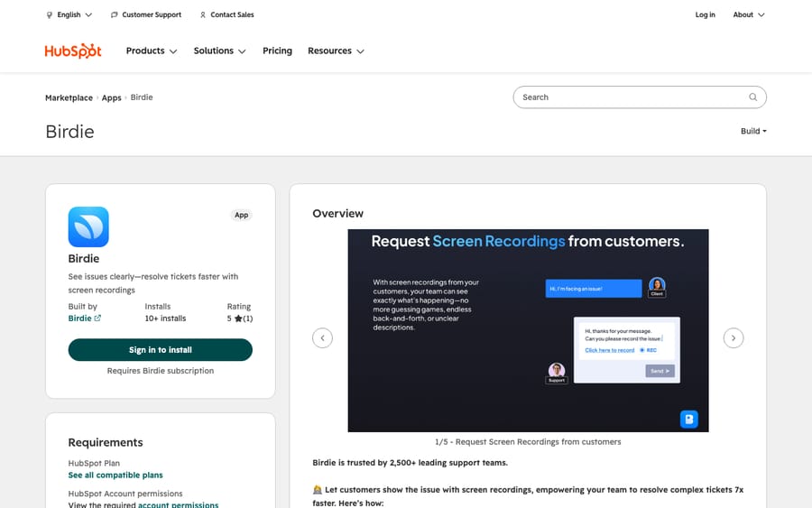Expand the About menu
Viewport: 812px width, 508px height.
pos(748,14)
